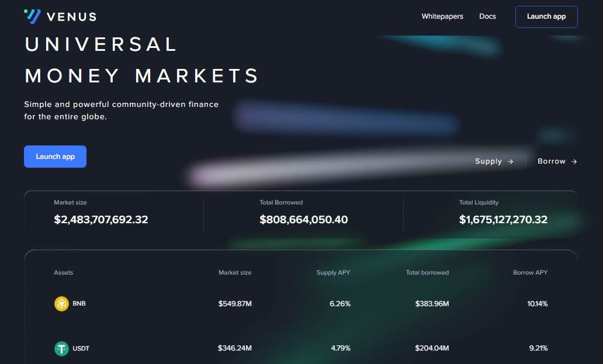Viewport: 603px width, 364px height.
Task: Click the Total Borrowed value $808,664,050.40
Action: pyautogui.click(x=303, y=220)
